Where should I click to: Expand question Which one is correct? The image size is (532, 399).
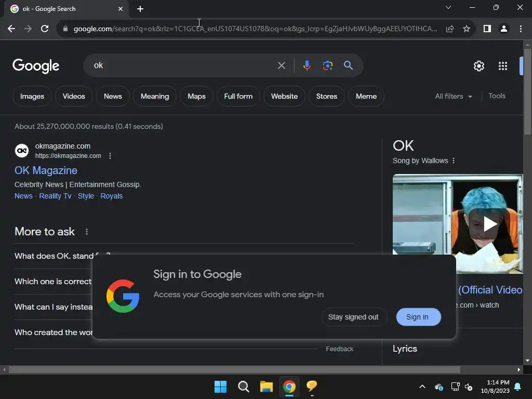(x=54, y=282)
